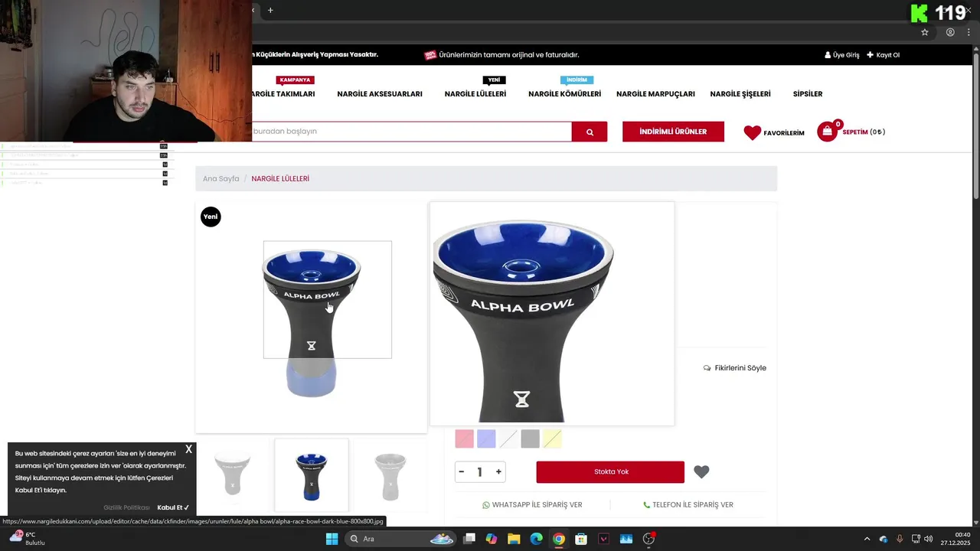Open Windows Start menu
The height and width of the screenshot is (551, 980).
click(x=332, y=539)
